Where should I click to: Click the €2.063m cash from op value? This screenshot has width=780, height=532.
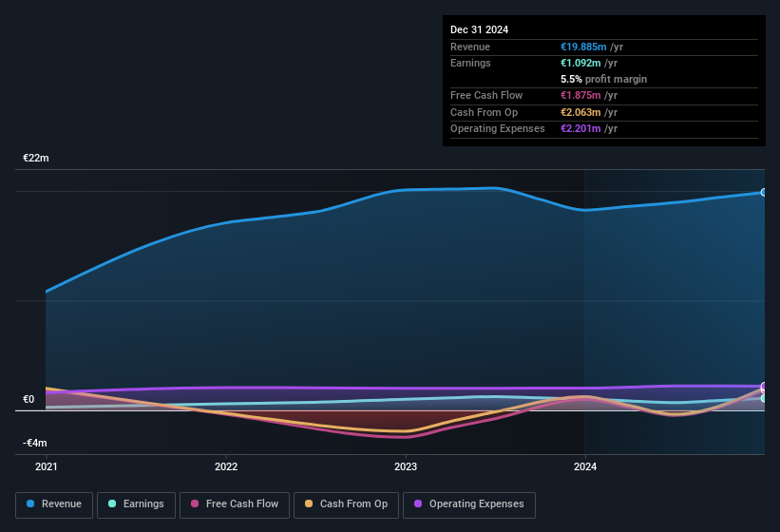point(580,112)
